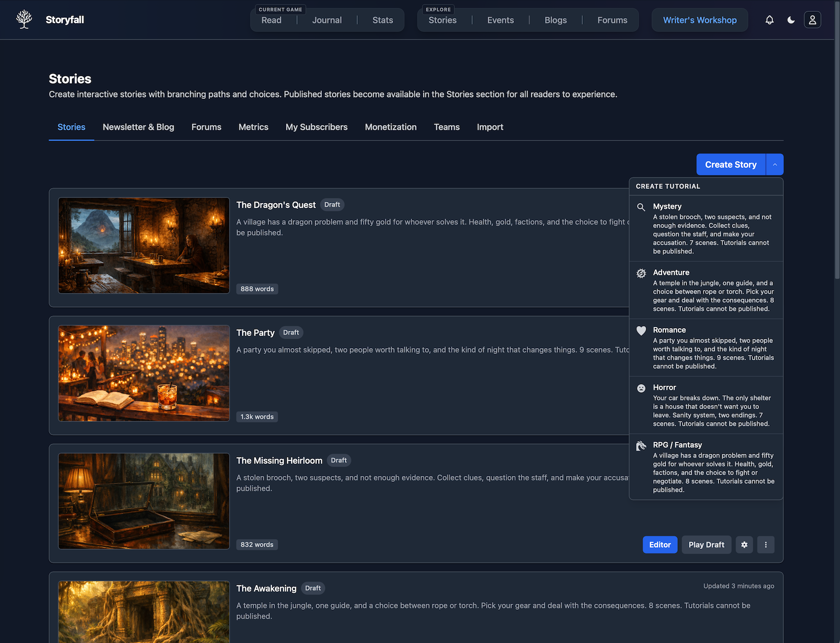The height and width of the screenshot is (643, 840).
Task: Click the Writer's Workshop button
Action: pyautogui.click(x=699, y=20)
